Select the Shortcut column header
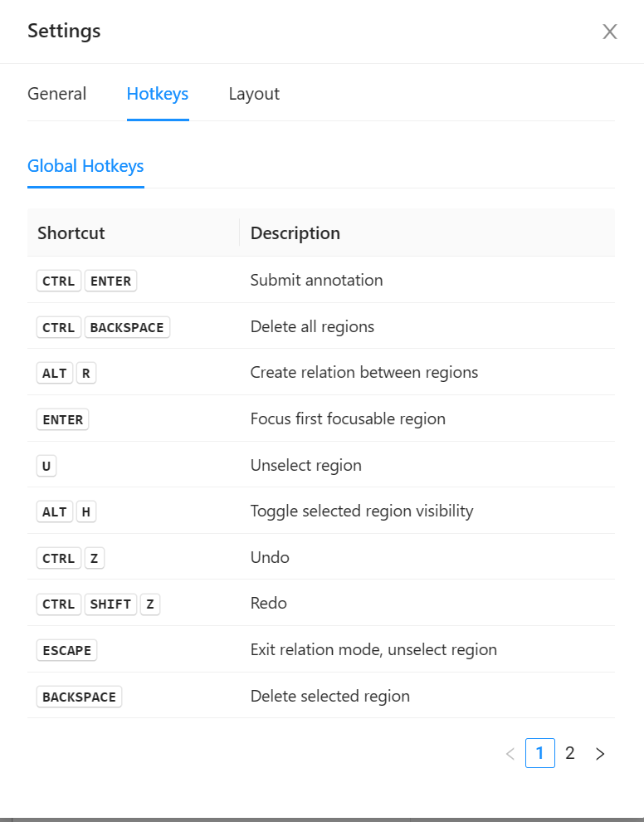 (71, 233)
